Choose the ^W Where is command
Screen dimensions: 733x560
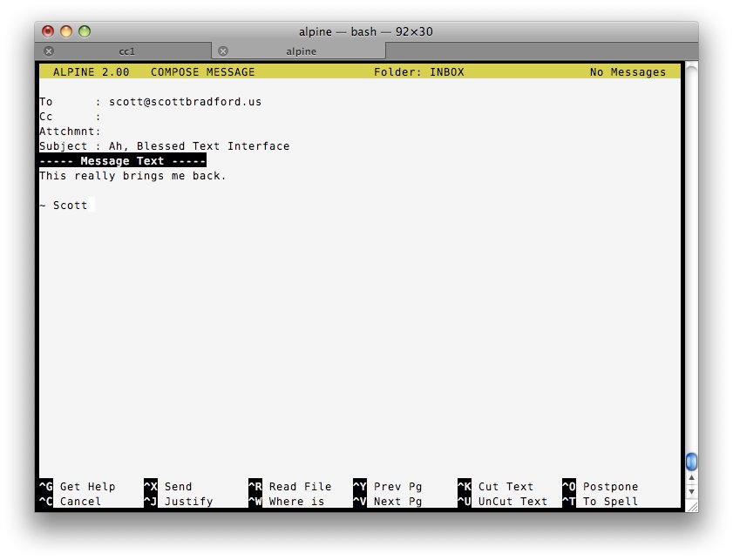(286, 502)
